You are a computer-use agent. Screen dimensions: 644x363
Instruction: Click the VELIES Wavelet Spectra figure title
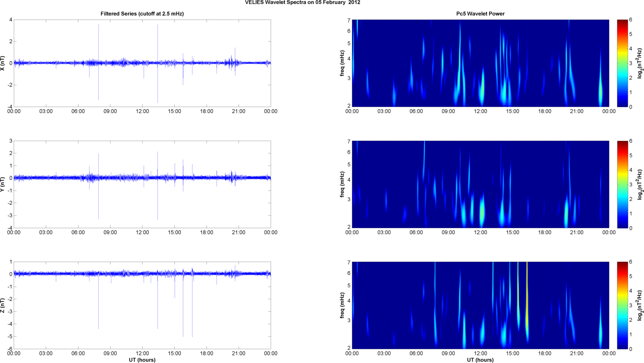(x=303, y=2)
